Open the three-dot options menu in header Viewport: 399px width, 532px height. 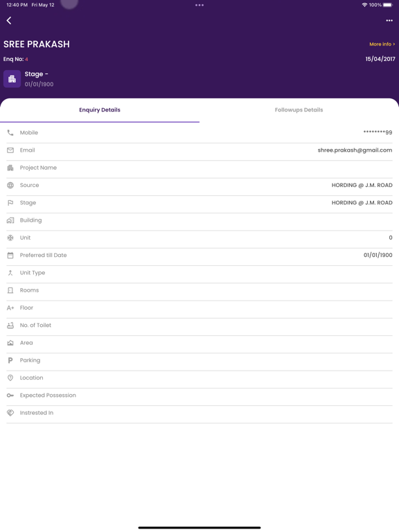click(x=389, y=21)
